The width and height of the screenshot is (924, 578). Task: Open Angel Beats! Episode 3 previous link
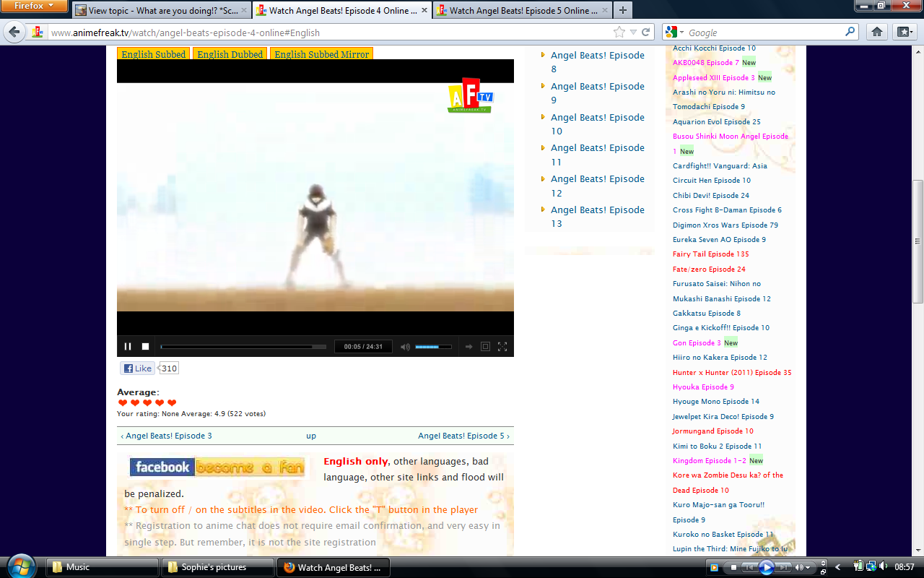[x=167, y=436]
